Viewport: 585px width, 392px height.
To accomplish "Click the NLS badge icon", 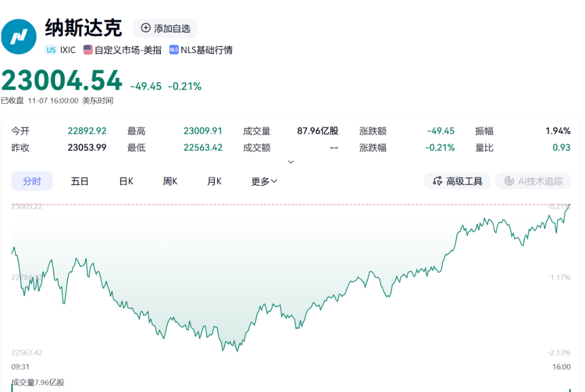I will [174, 50].
